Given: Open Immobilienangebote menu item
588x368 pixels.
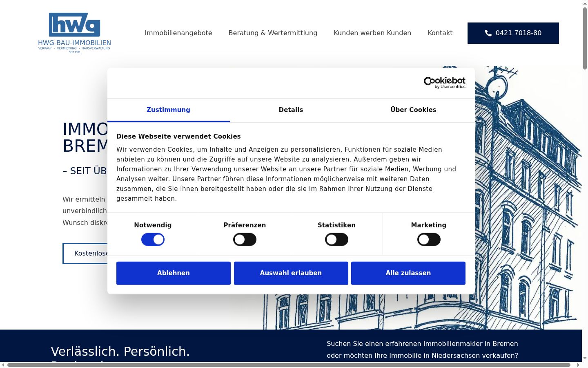Looking at the screenshot, I should (178, 33).
